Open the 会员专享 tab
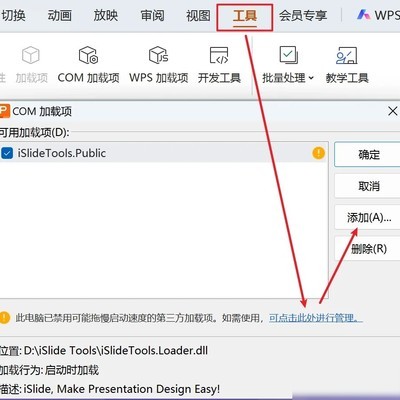This screenshot has width=400, height=400. [x=303, y=15]
